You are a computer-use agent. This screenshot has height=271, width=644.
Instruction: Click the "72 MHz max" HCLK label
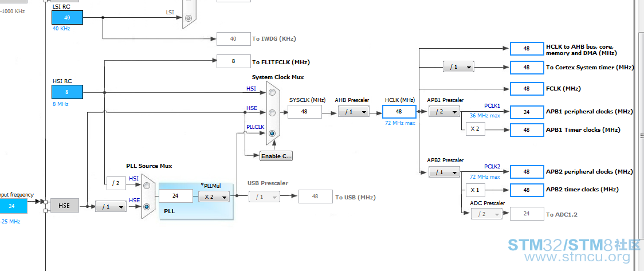pyautogui.click(x=400, y=123)
